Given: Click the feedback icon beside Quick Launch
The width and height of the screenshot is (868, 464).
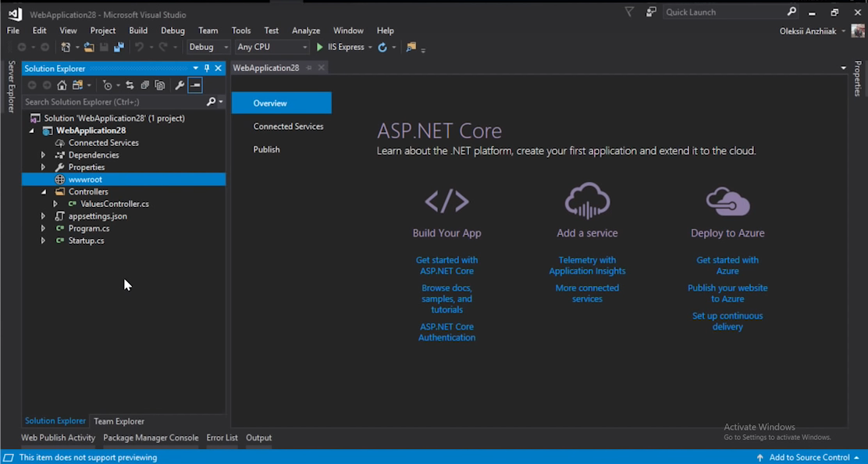Looking at the screenshot, I should [x=651, y=12].
